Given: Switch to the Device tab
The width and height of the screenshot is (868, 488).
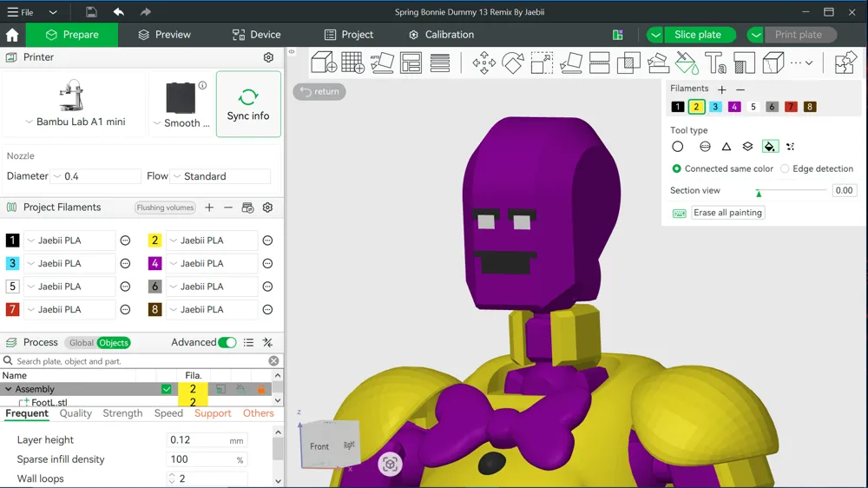Looking at the screenshot, I should tap(256, 35).
